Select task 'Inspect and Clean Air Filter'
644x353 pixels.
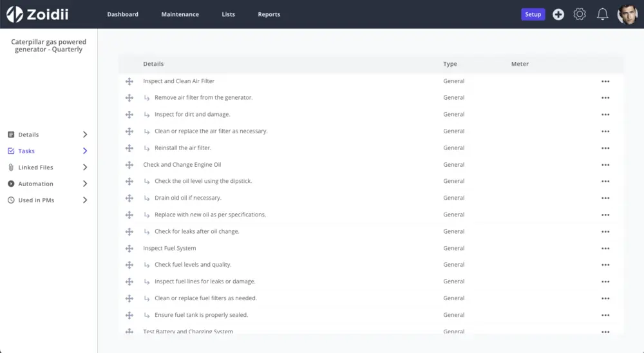pos(178,81)
